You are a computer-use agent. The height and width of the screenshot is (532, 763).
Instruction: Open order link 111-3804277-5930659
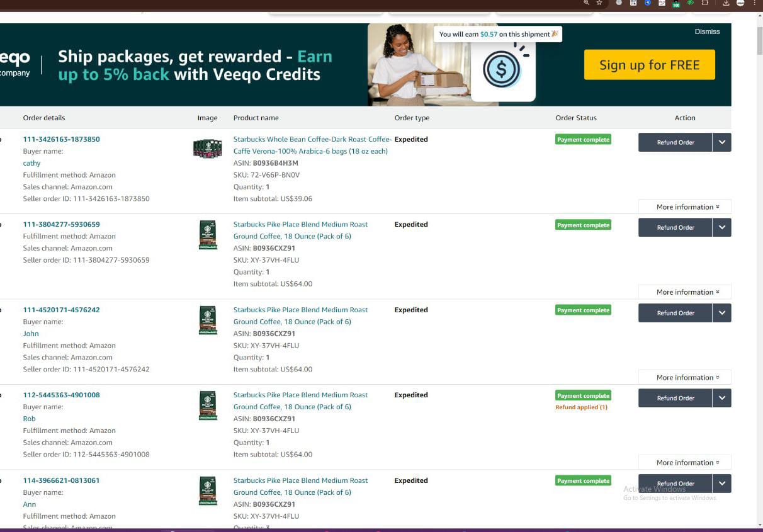[61, 224]
